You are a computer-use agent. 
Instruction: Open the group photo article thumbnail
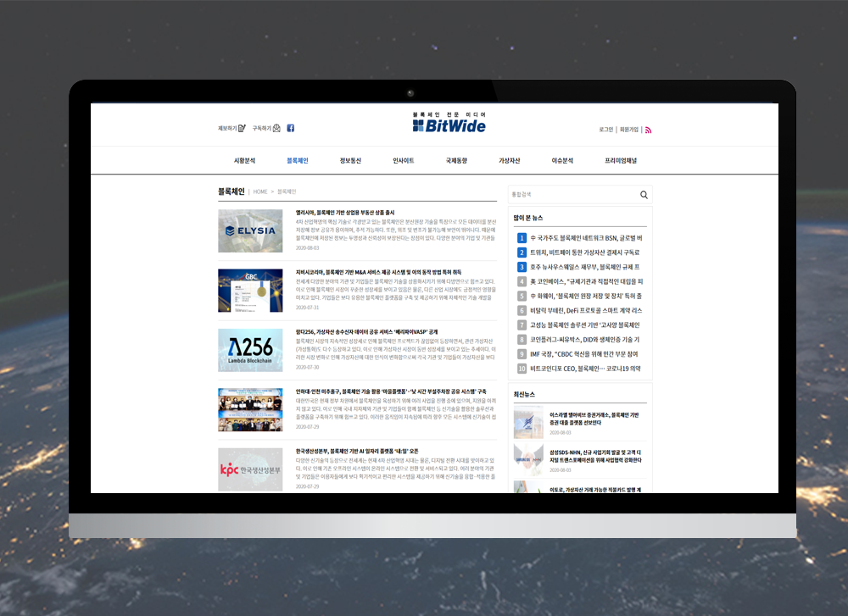click(x=250, y=409)
